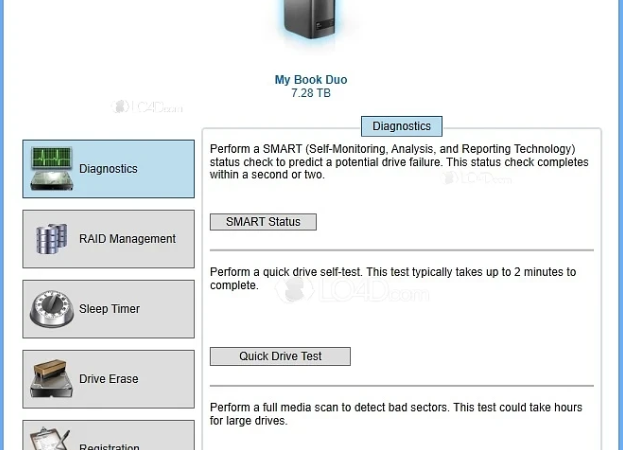Click the Sleep Timer dial icon
The width and height of the screenshot is (623, 450).
pyautogui.click(x=52, y=309)
